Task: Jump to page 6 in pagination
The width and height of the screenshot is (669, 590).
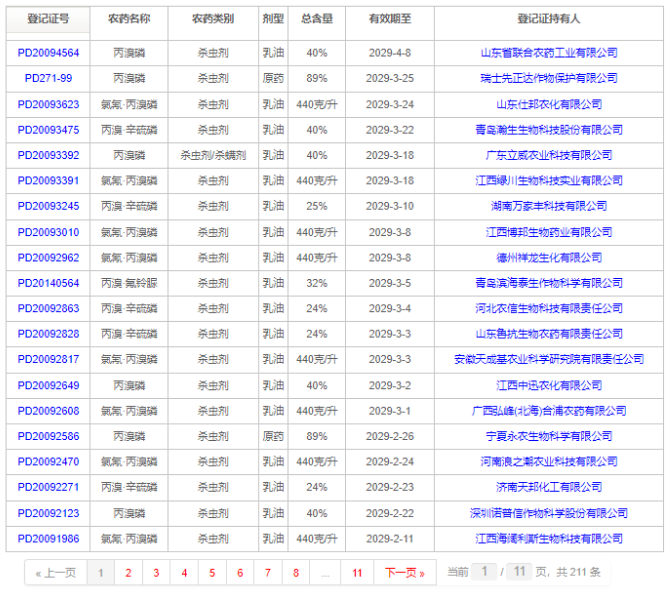Action: [240, 573]
